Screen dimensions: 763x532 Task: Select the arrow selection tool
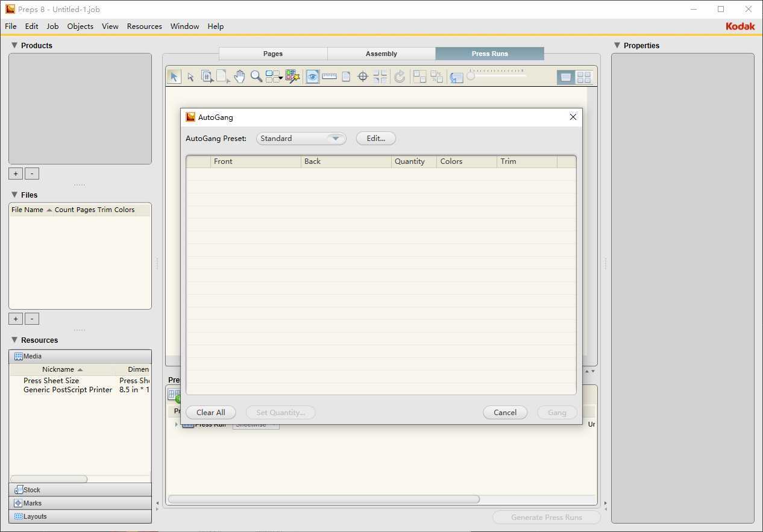point(174,77)
